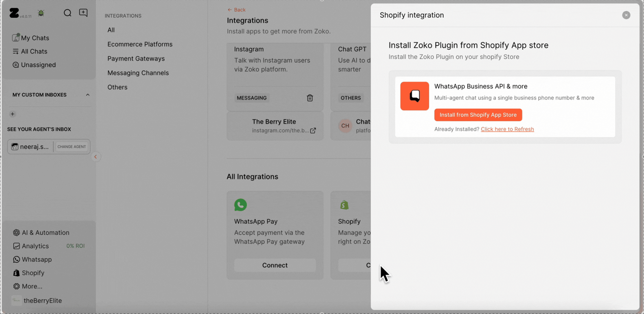Open Shopify item in sidebar
The height and width of the screenshot is (314, 644).
point(29,273)
